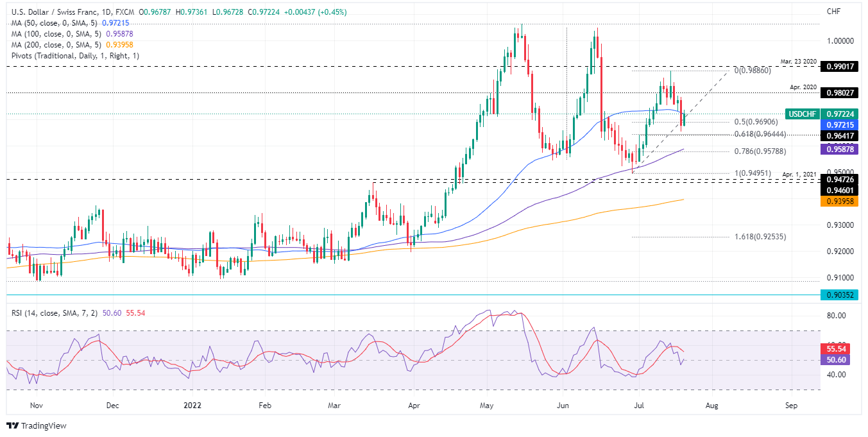Select the blue 0.97215 MA price label
Screen dimensions: 868x437
tap(842, 124)
